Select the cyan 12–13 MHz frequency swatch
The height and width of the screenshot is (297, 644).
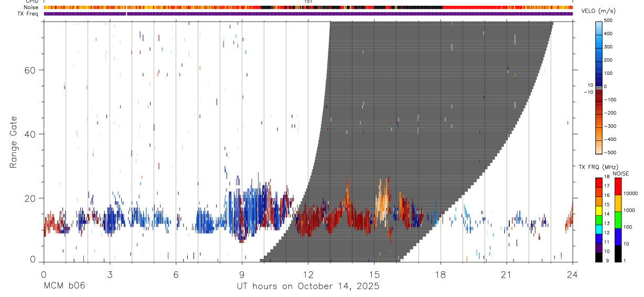coord(599,228)
